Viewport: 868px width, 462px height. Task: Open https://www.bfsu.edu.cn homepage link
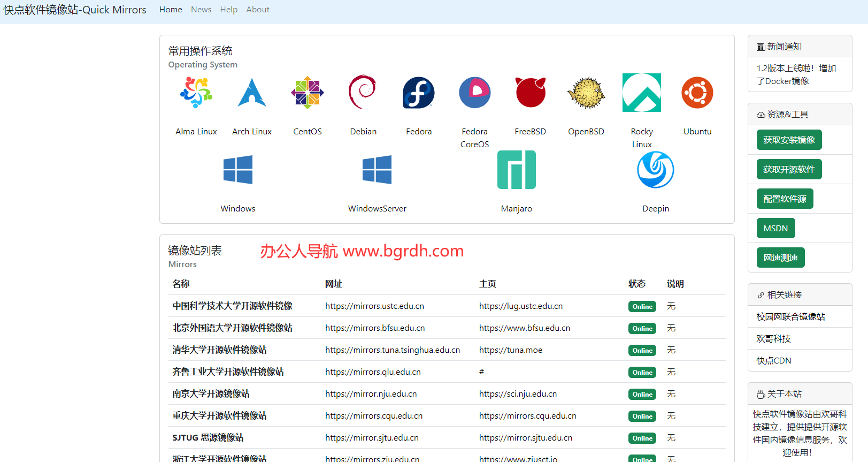(525, 328)
